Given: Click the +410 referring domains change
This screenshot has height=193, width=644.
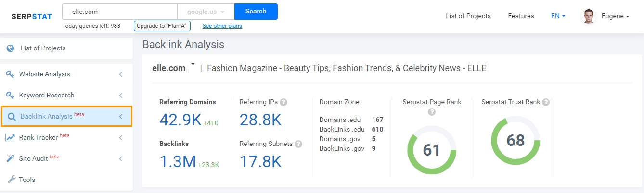Looking at the screenshot, I should coord(211,123).
